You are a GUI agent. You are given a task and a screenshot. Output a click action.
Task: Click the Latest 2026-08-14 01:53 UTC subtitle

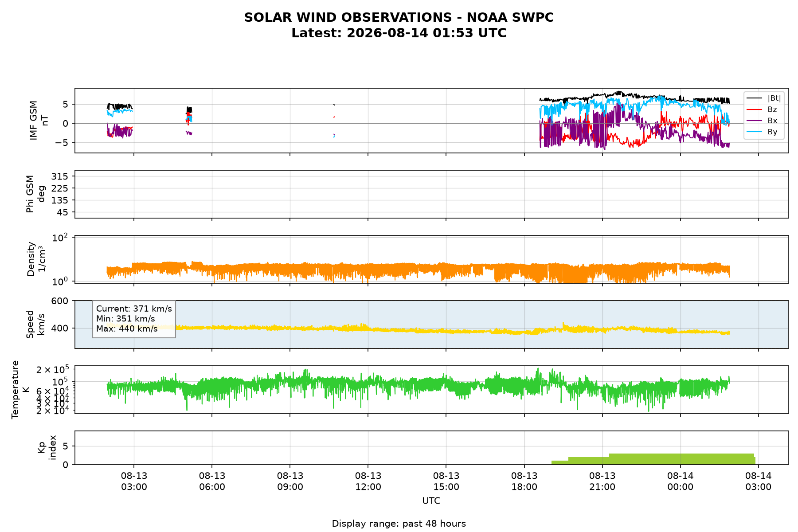pyautogui.click(x=399, y=33)
